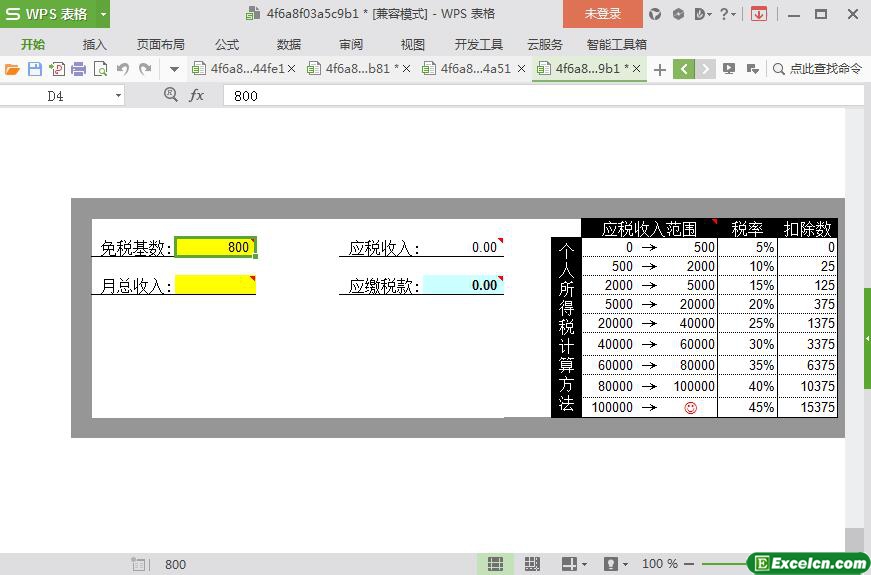Image resolution: width=871 pixels, height=575 pixels.
Task: Switch to the 插入 ribbon tab
Action: point(94,44)
